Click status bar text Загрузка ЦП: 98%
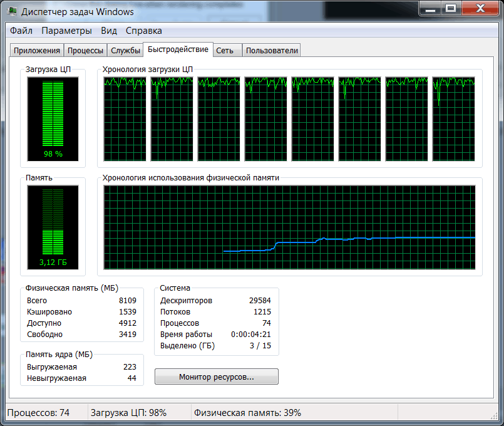 point(128,413)
